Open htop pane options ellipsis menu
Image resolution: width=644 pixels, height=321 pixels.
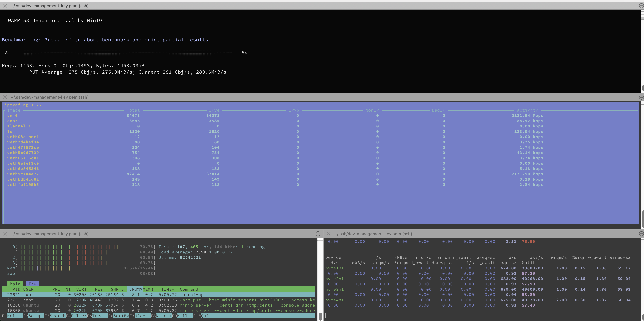318,234
